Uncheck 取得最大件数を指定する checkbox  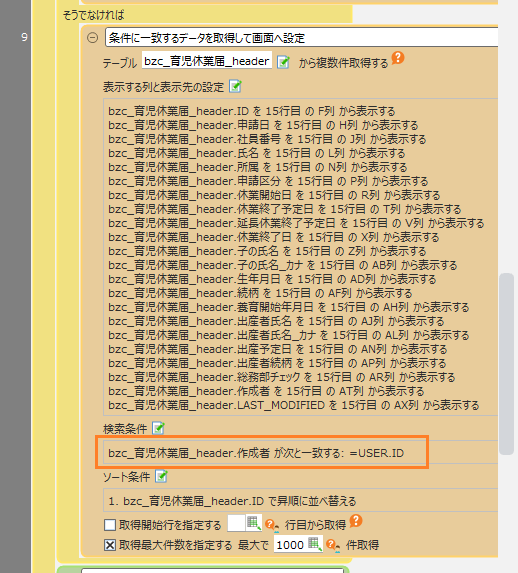coord(110,545)
